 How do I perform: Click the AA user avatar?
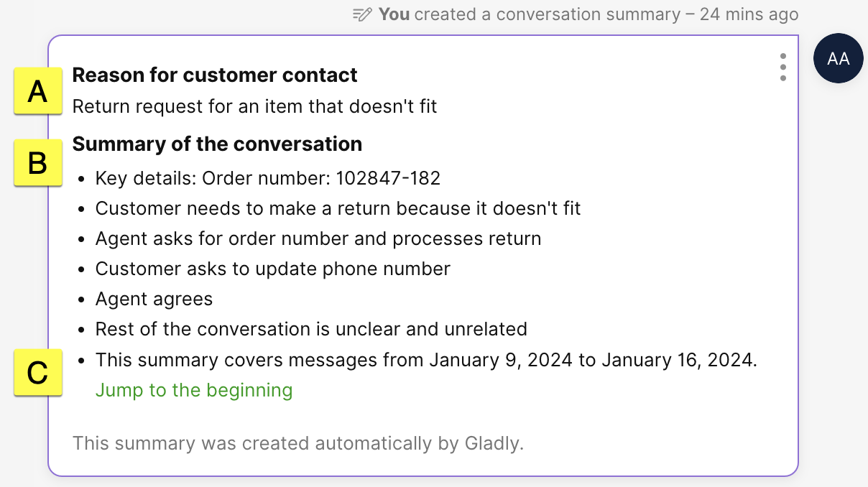point(838,59)
